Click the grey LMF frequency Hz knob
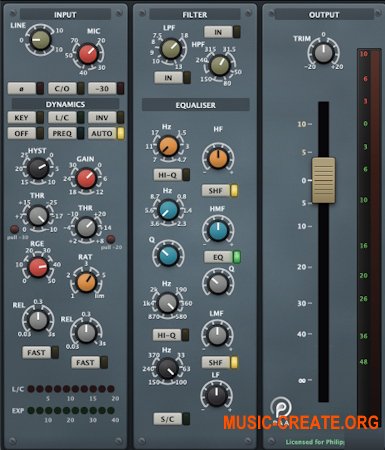 168,303
